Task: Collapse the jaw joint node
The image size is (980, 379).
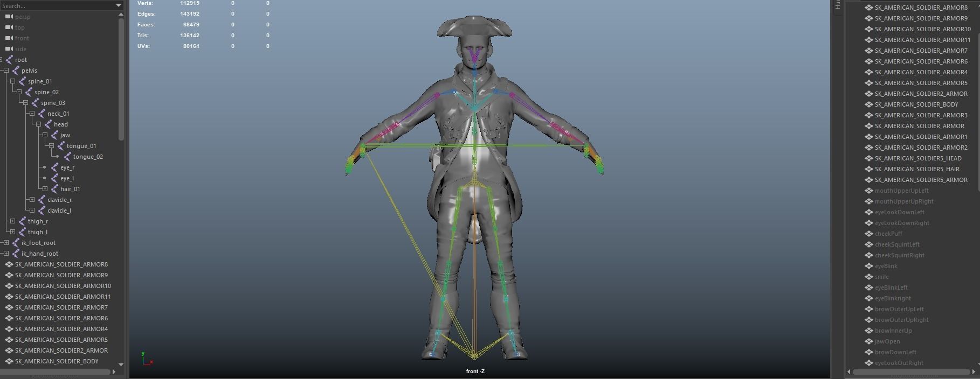Action: [x=45, y=135]
